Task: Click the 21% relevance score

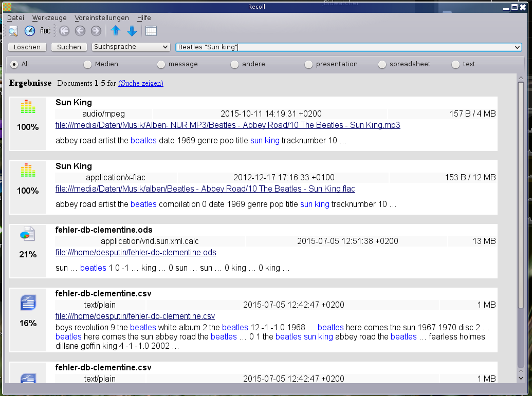Action: coord(28,255)
